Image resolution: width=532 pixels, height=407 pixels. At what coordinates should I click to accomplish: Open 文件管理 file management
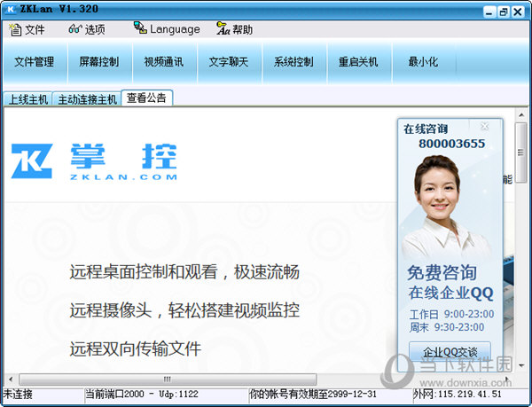[x=35, y=62]
